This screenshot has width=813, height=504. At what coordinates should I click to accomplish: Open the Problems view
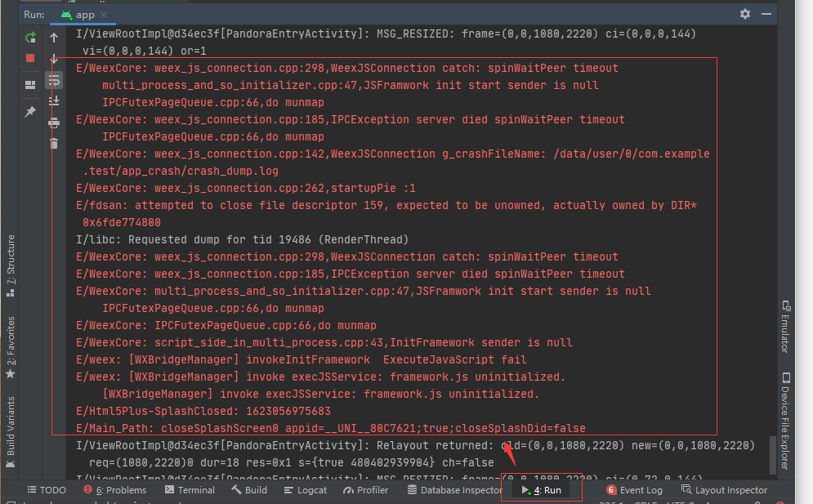click(115, 490)
